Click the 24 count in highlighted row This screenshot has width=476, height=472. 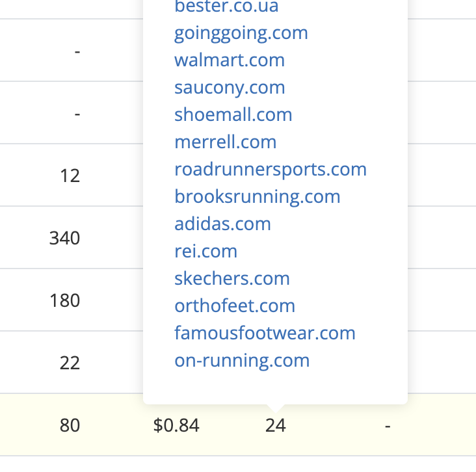pos(275,426)
